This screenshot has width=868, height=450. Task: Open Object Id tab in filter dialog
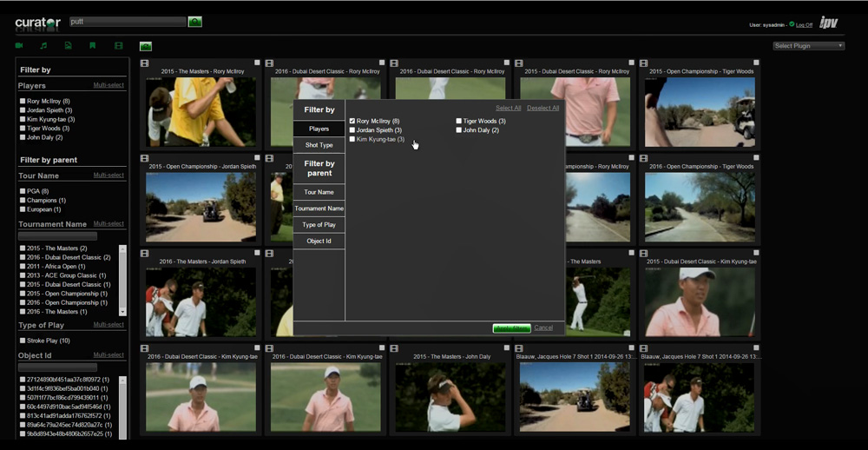click(319, 242)
